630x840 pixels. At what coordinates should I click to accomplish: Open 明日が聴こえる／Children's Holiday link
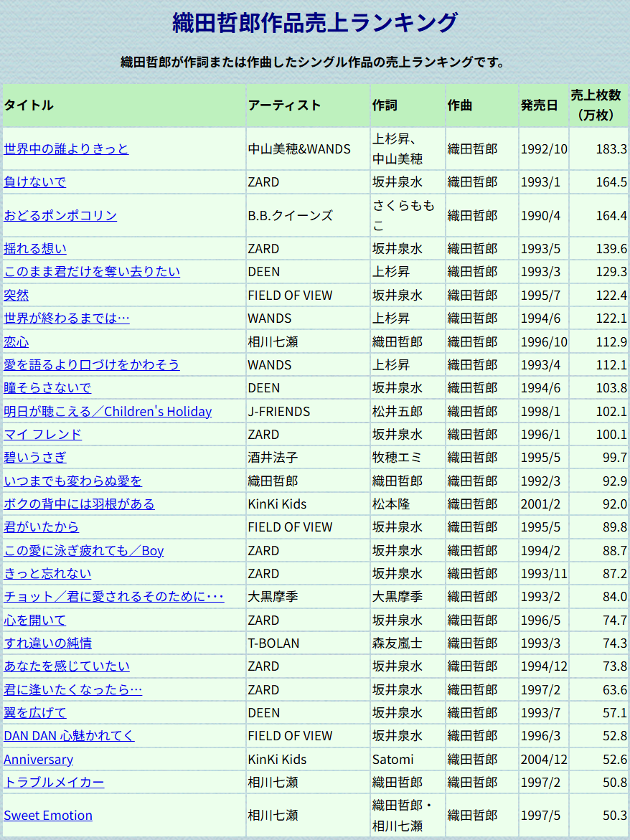[x=108, y=412]
